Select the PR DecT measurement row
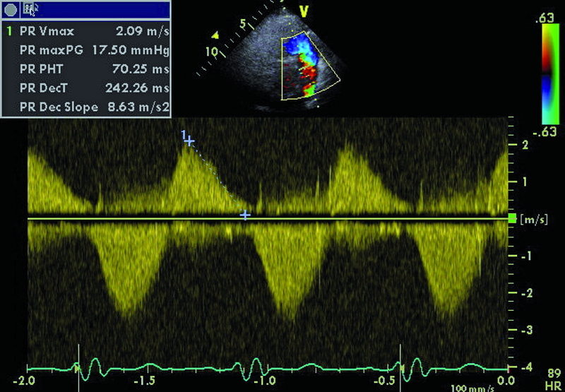Image resolution: width=565 pixels, height=392 pixels. click(x=88, y=88)
